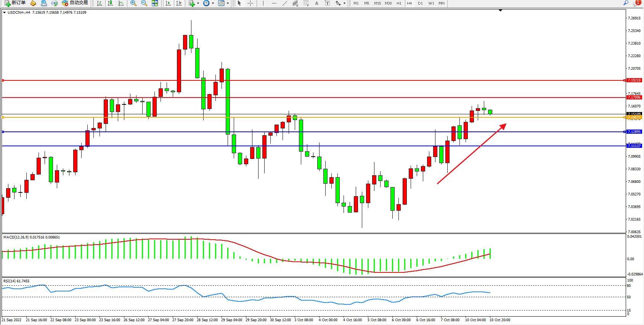Switch chart to line chart mode
The height and width of the screenshot is (325, 644).
(121, 3)
